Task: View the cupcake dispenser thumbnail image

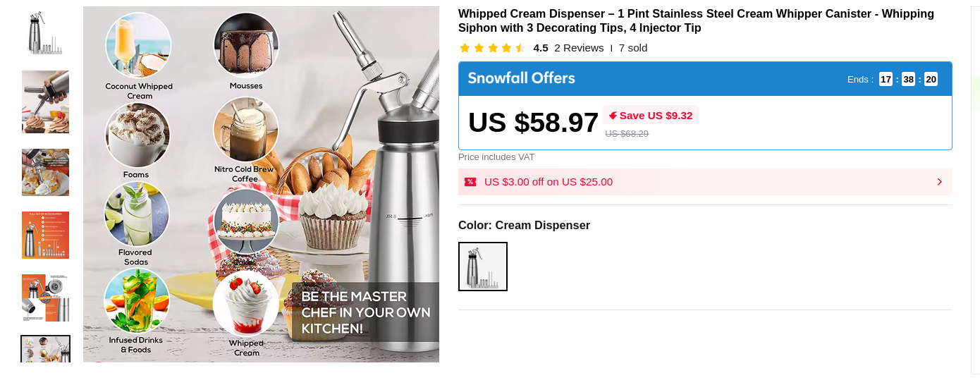Action: click(x=45, y=102)
